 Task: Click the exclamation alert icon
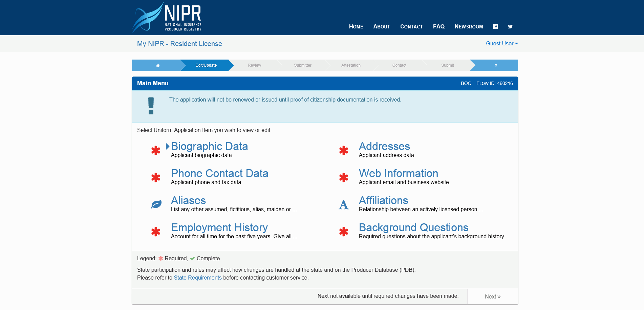(151, 106)
